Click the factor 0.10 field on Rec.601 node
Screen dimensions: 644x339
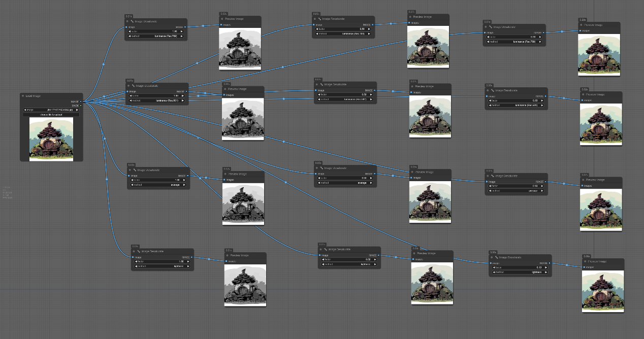515,100
